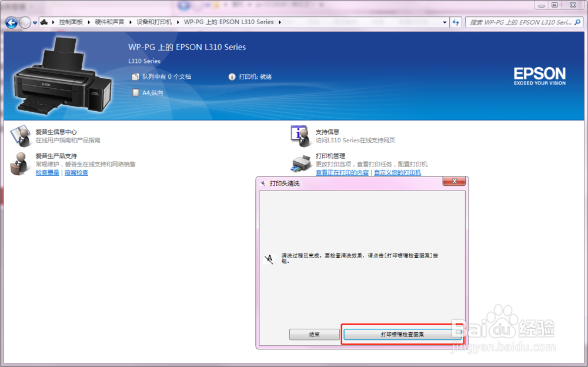588x367 pixels.
Task: Click the 查看正在打印的内容 link
Action: [342, 172]
